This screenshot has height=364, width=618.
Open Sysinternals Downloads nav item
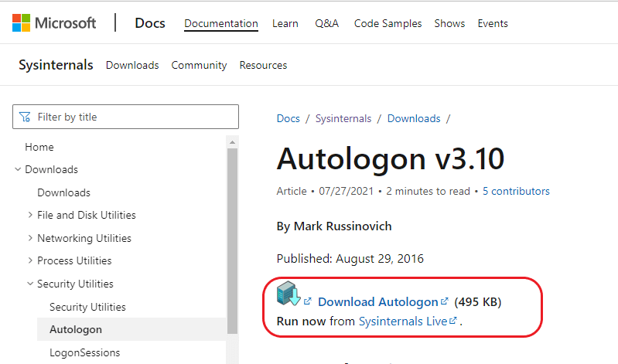(x=132, y=65)
